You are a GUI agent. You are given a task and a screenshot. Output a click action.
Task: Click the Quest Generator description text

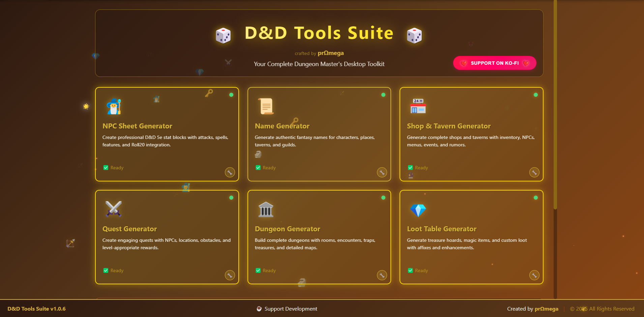click(167, 244)
